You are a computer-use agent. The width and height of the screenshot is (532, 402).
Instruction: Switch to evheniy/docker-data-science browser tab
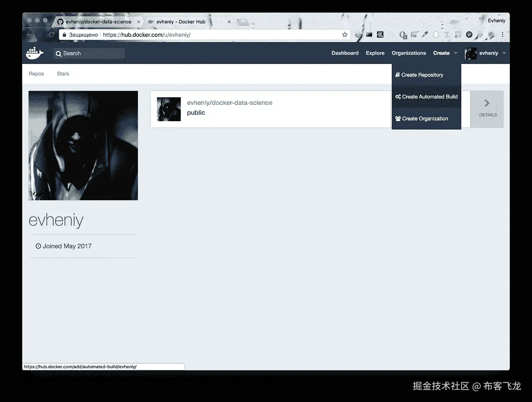tap(98, 22)
